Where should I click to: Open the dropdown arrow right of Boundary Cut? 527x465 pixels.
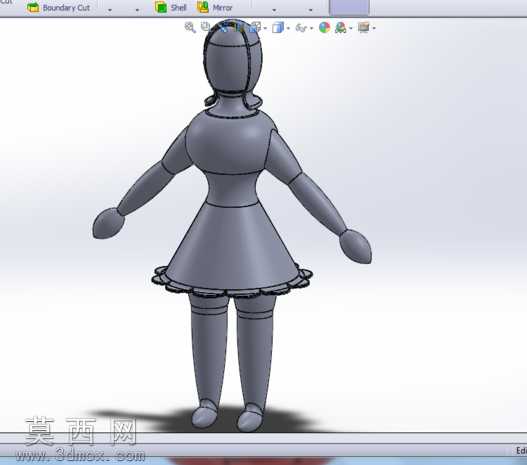110,10
